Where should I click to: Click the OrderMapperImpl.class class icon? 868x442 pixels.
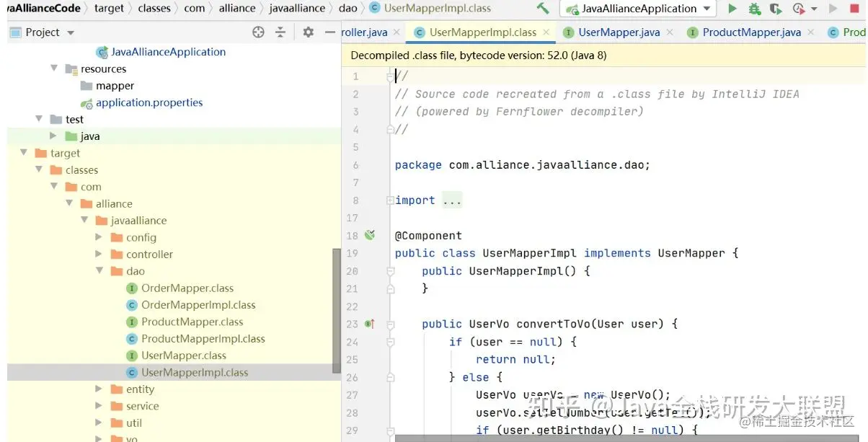132,305
